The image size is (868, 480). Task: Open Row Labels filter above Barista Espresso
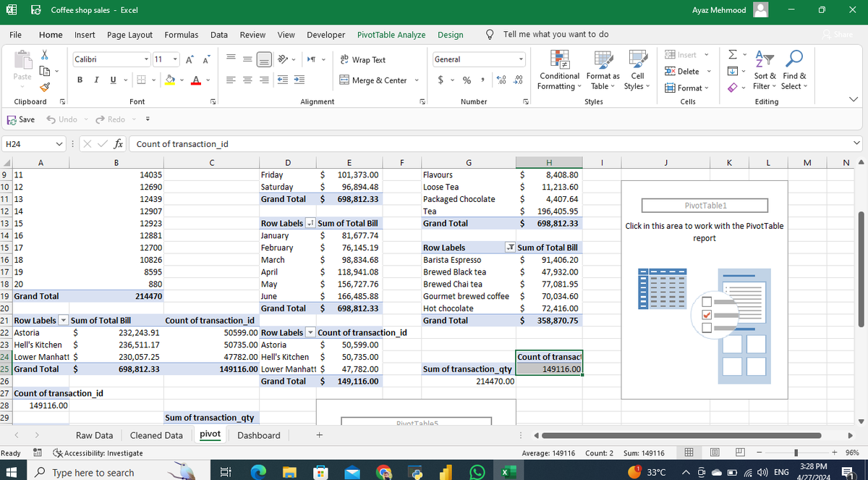pyautogui.click(x=510, y=248)
